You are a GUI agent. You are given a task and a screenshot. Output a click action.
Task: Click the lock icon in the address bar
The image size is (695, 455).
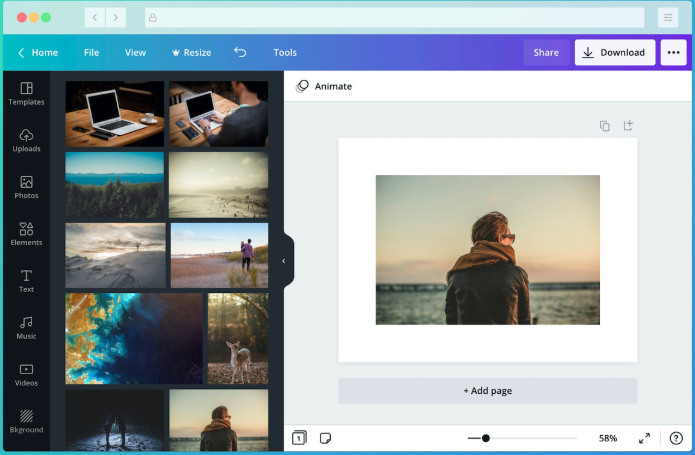[153, 18]
